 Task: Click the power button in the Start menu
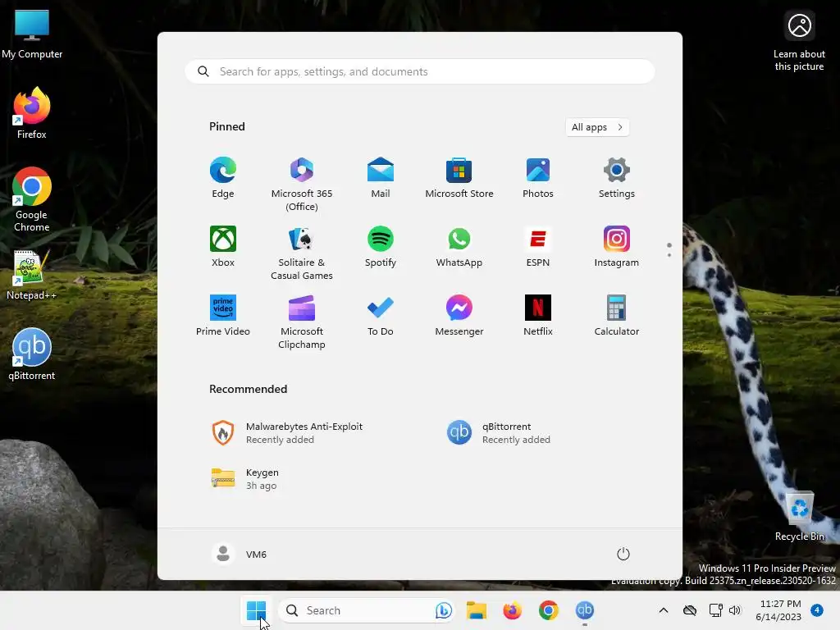(623, 554)
